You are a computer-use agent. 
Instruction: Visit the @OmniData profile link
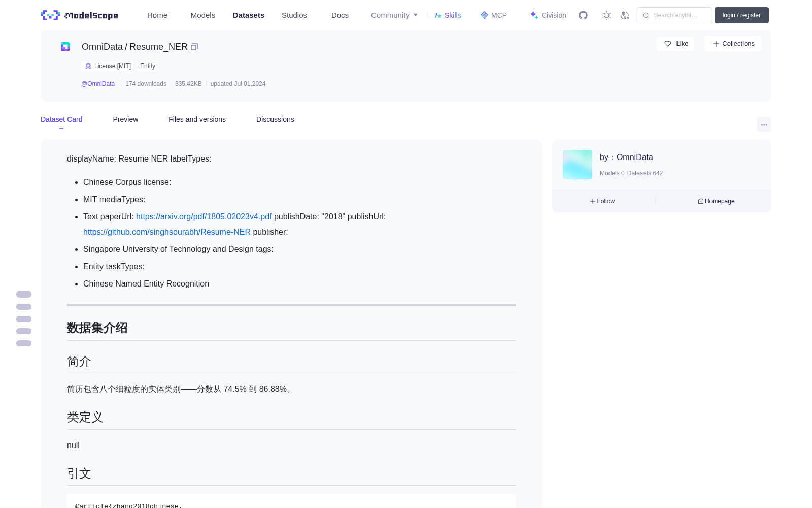coord(98,84)
